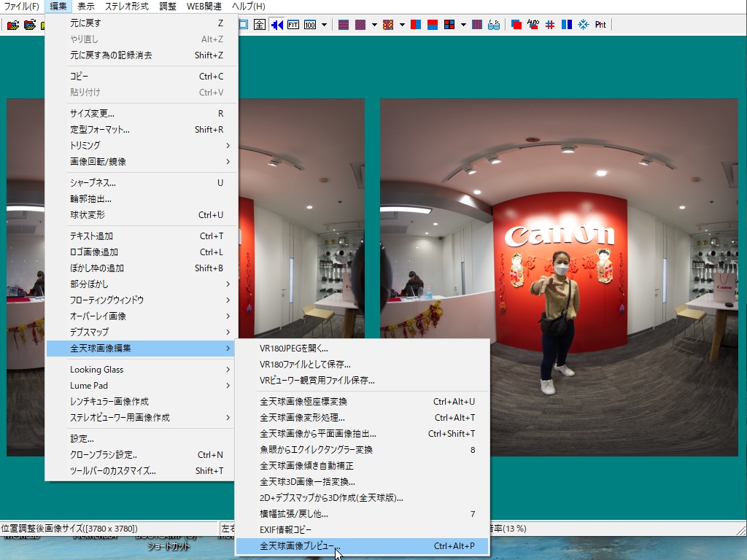Click the 100 percent zoom icon
The width and height of the screenshot is (747, 560).
coord(310,25)
